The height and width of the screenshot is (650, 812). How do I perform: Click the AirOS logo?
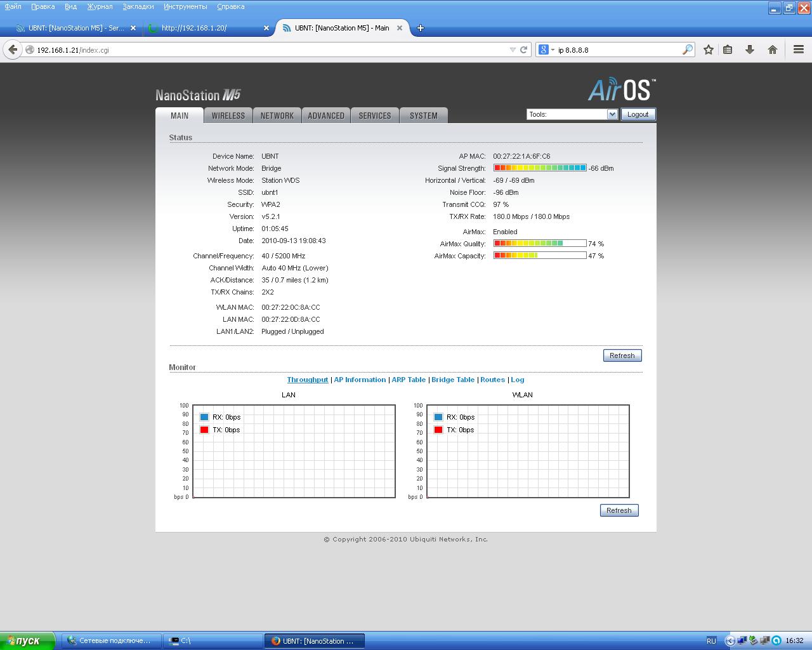point(622,90)
